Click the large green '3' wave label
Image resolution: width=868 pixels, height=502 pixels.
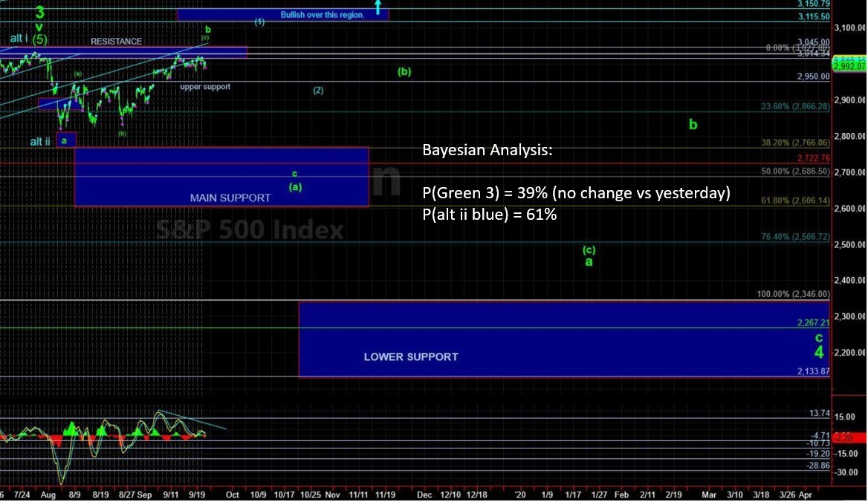pos(39,12)
